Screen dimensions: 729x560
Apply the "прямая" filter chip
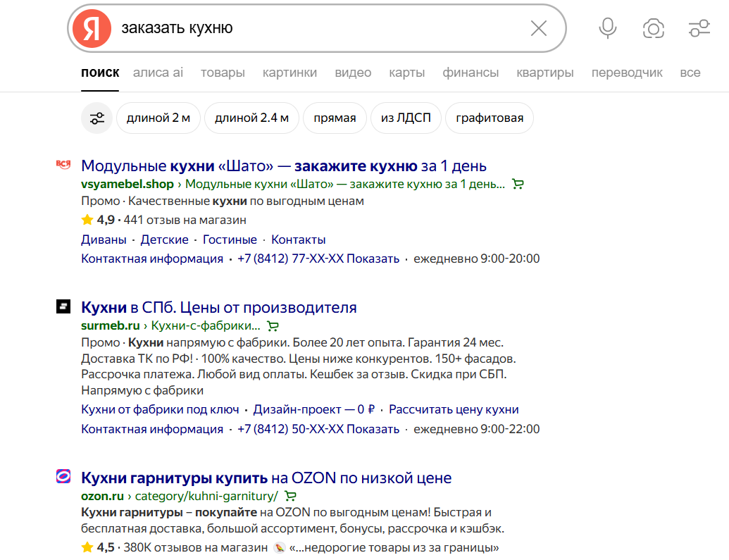(x=335, y=118)
